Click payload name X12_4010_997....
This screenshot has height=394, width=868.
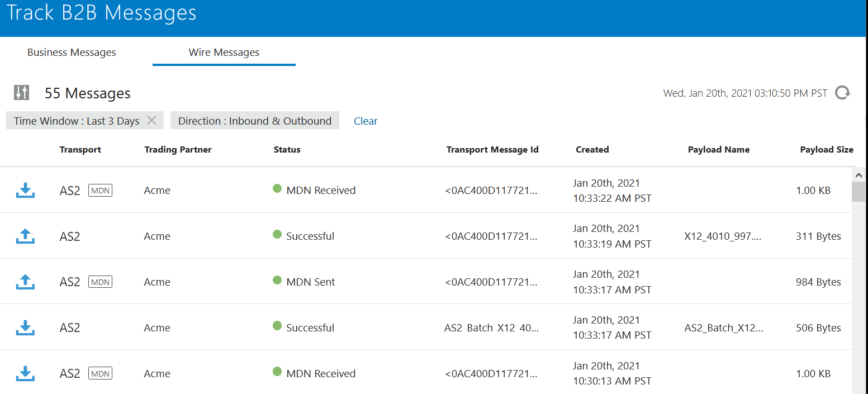723,236
